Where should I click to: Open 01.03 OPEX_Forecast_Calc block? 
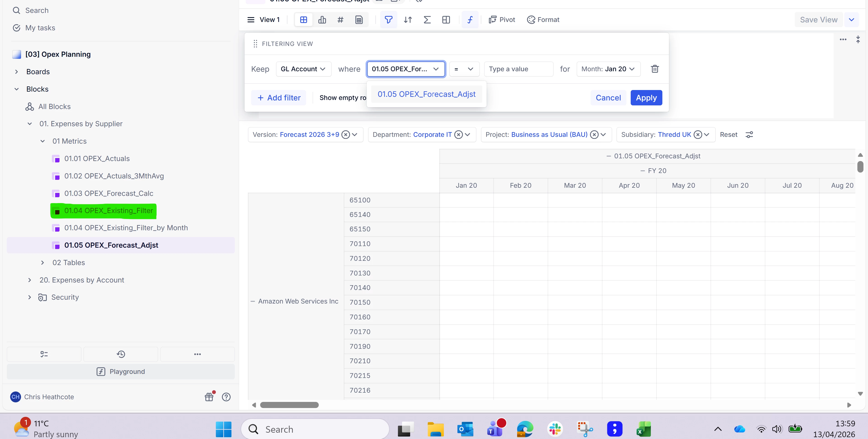(x=109, y=193)
